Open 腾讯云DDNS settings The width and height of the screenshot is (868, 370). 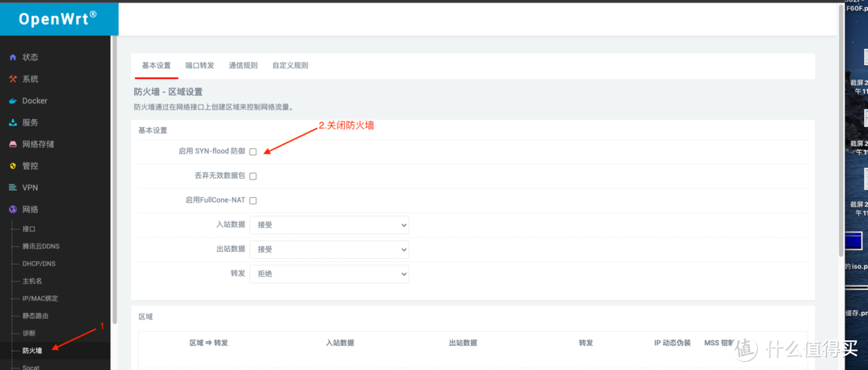(40, 246)
